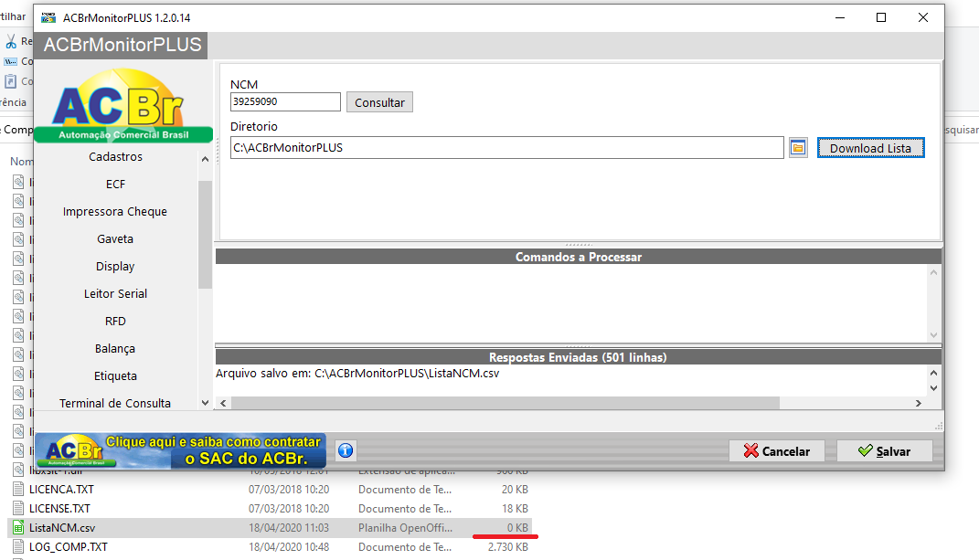Open the Balança section

(115, 349)
